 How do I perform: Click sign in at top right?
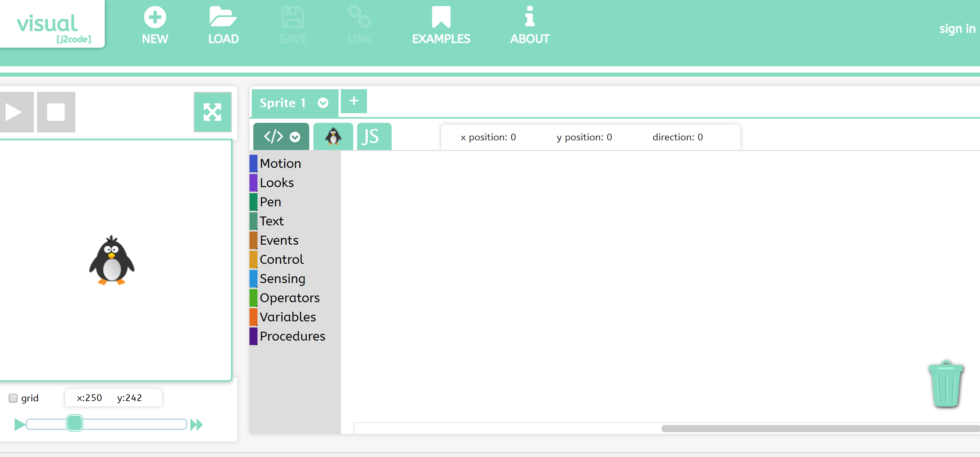coord(957,28)
